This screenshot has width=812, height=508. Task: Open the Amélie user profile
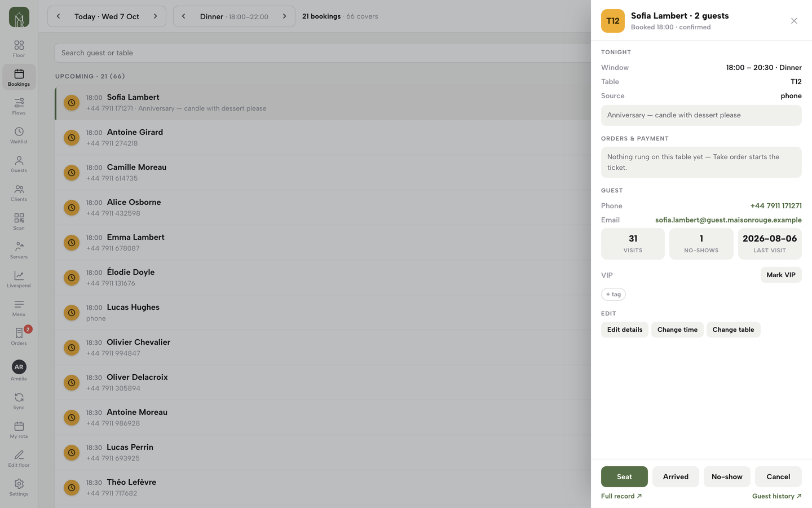click(x=19, y=370)
